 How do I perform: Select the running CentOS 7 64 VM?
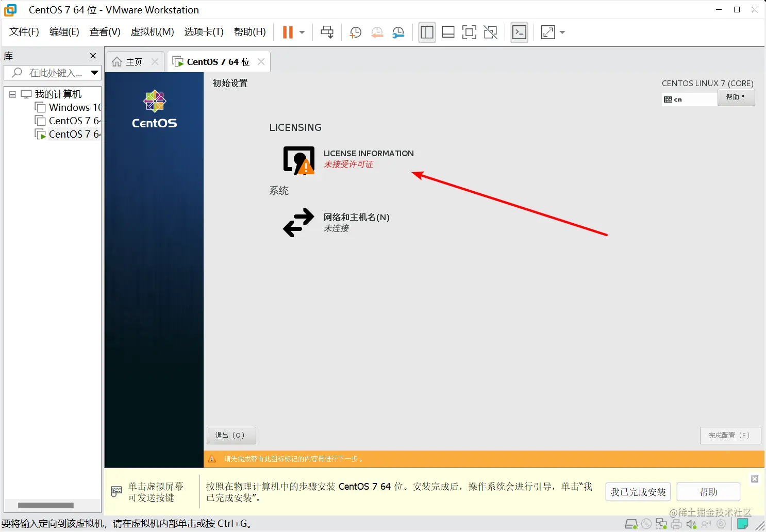68,134
